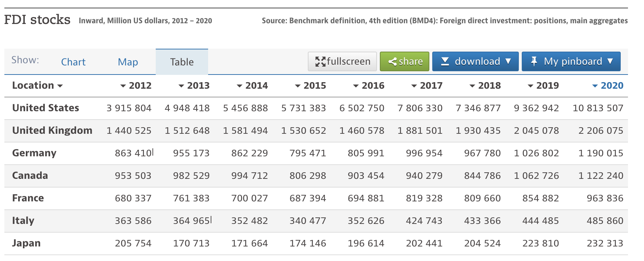Select the Table view tab
This screenshot has width=644, height=261.
pos(182,62)
